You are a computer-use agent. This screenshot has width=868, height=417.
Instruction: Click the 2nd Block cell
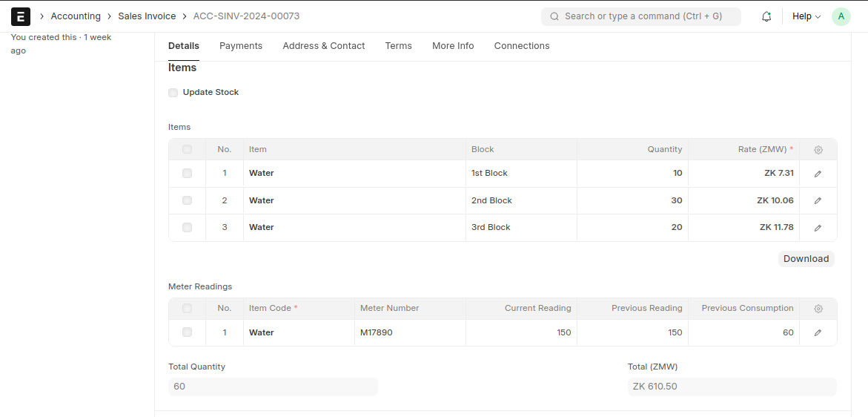click(521, 200)
